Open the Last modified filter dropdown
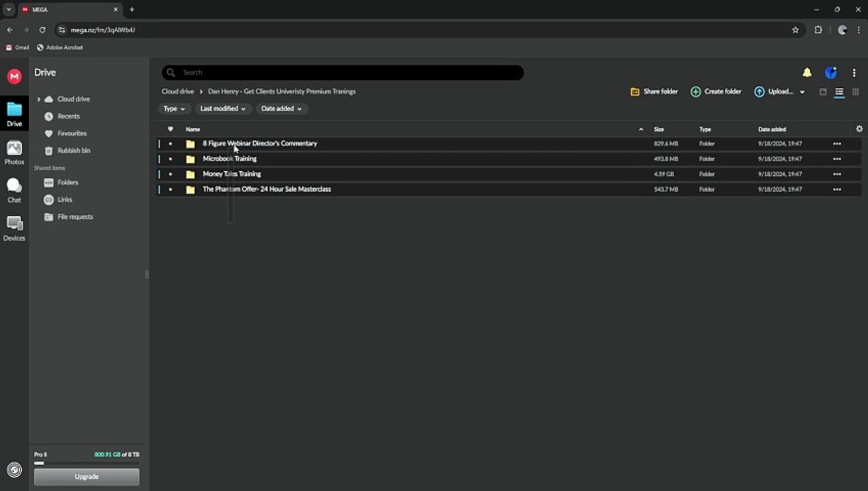This screenshot has width=868, height=491. click(x=222, y=108)
